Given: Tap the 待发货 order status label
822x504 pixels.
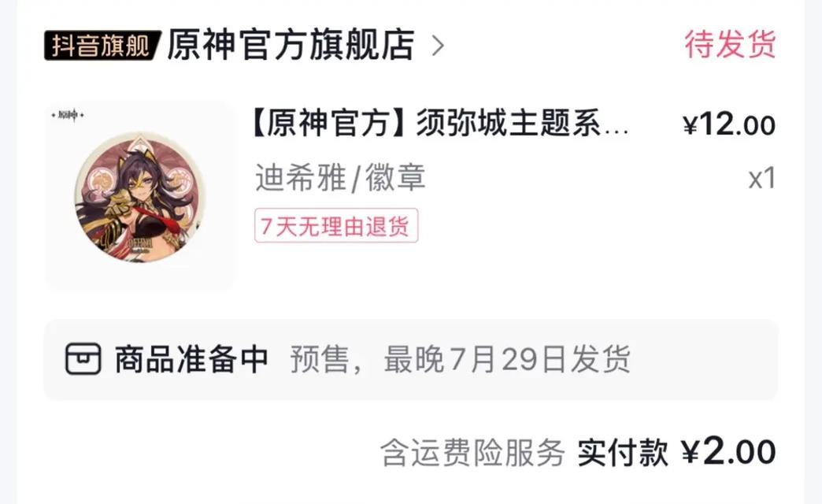Looking at the screenshot, I should point(730,44).
